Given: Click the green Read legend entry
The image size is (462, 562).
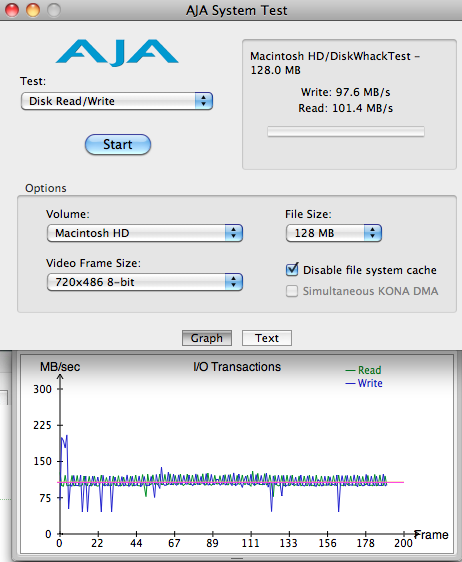Looking at the screenshot, I should 363,370.
